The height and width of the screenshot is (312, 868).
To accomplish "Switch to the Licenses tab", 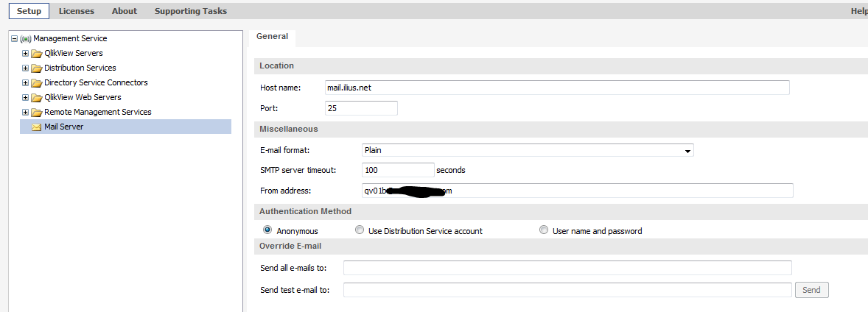I will coord(77,11).
